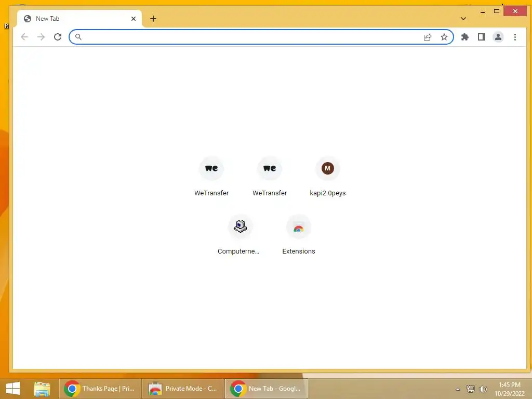The height and width of the screenshot is (399, 532).
Task: Open the profile avatar menu
Action: pyautogui.click(x=498, y=37)
